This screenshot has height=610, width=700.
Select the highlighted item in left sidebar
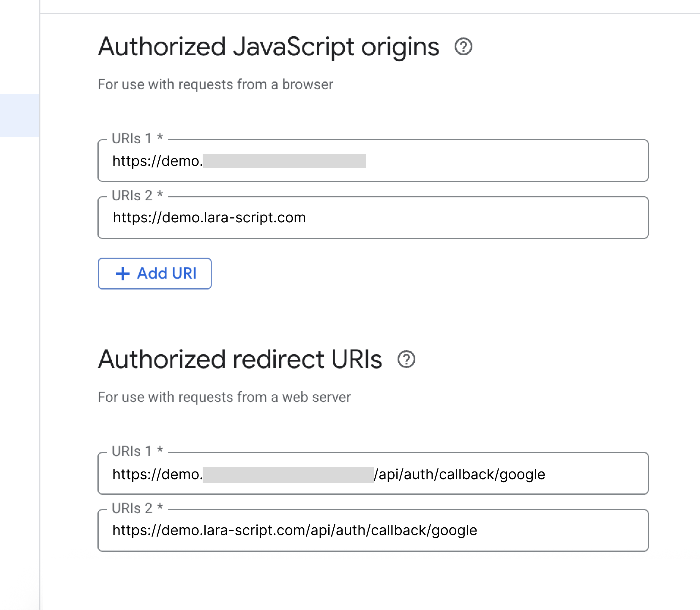pyautogui.click(x=20, y=115)
